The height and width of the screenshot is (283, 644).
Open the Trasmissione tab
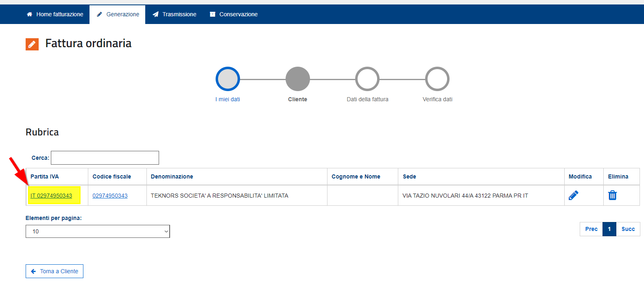pos(174,14)
